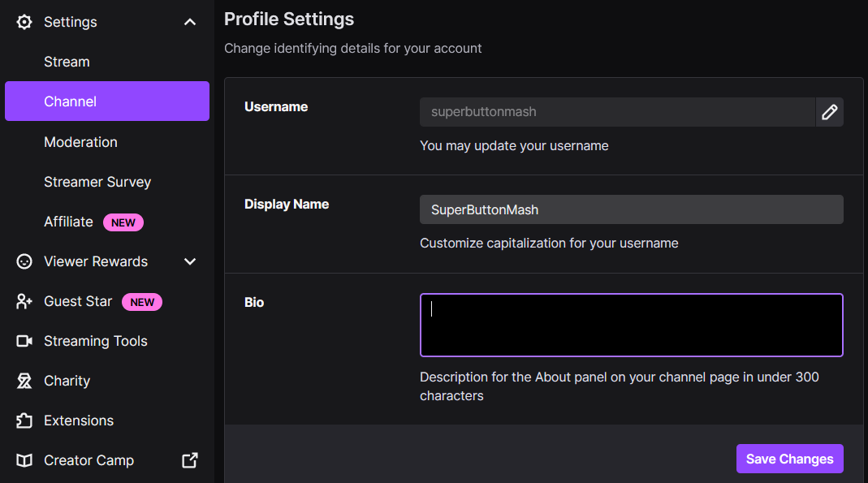
Task: Collapse the Settings section chevron
Action: pos(189,22)
